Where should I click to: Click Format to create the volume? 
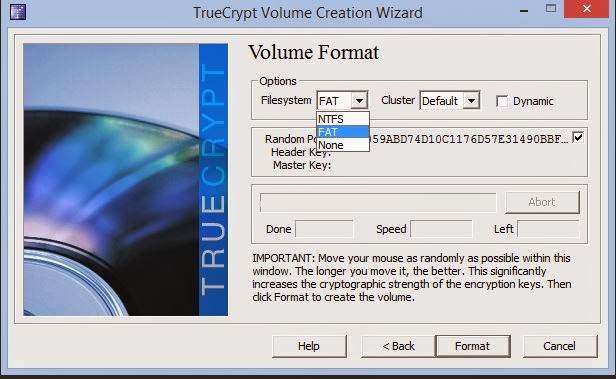point(473,346)
